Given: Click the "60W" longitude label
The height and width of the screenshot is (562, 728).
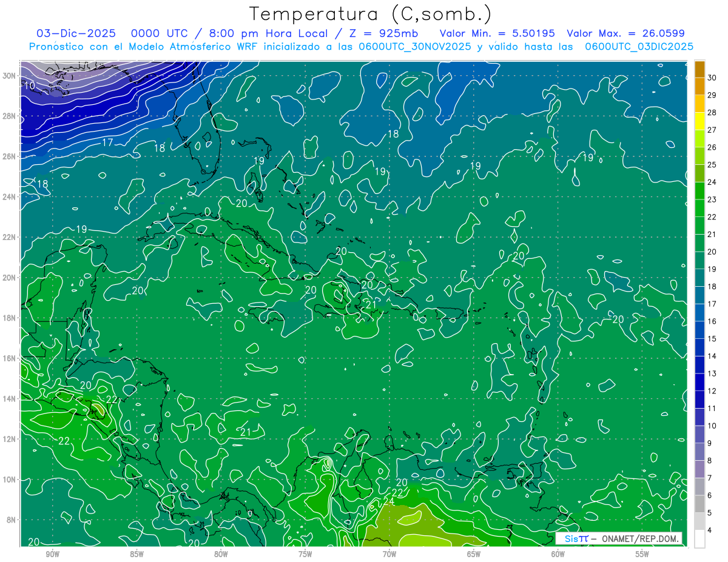Looking at the screenshot, I should (558, 554).
